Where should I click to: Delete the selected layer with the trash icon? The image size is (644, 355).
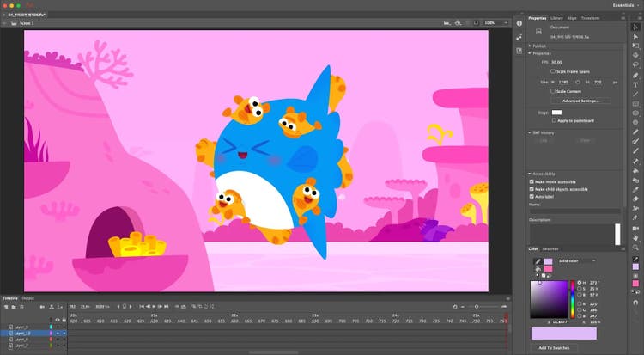pyautogui.click(x=21, y=307)
